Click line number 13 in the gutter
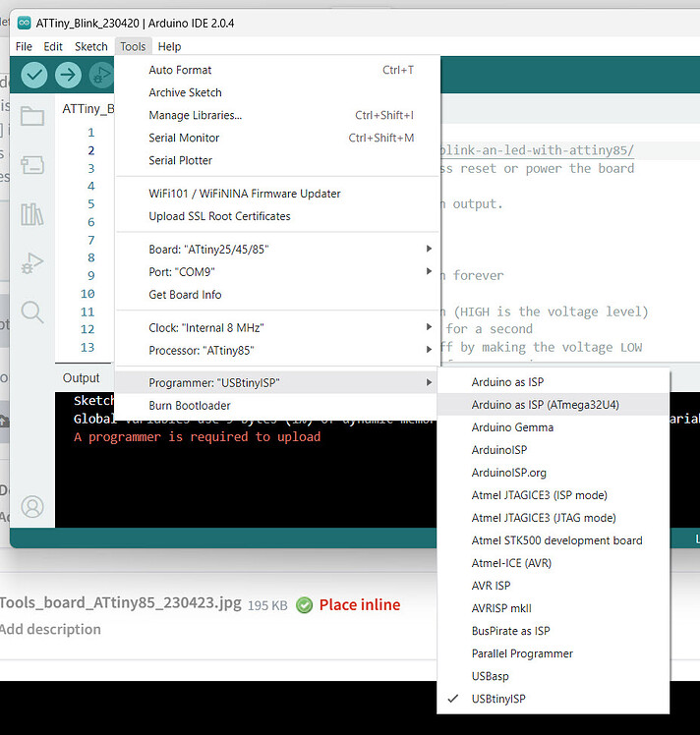The width and height of the screenshot is (700, 735). pyautogui.click(x=87, y=347)
